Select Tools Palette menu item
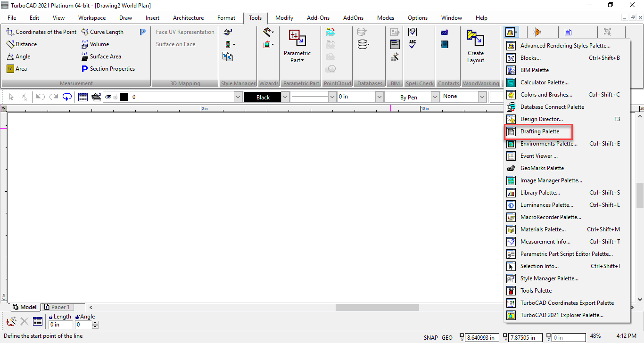644x343 pixels. tap(568, 291)
